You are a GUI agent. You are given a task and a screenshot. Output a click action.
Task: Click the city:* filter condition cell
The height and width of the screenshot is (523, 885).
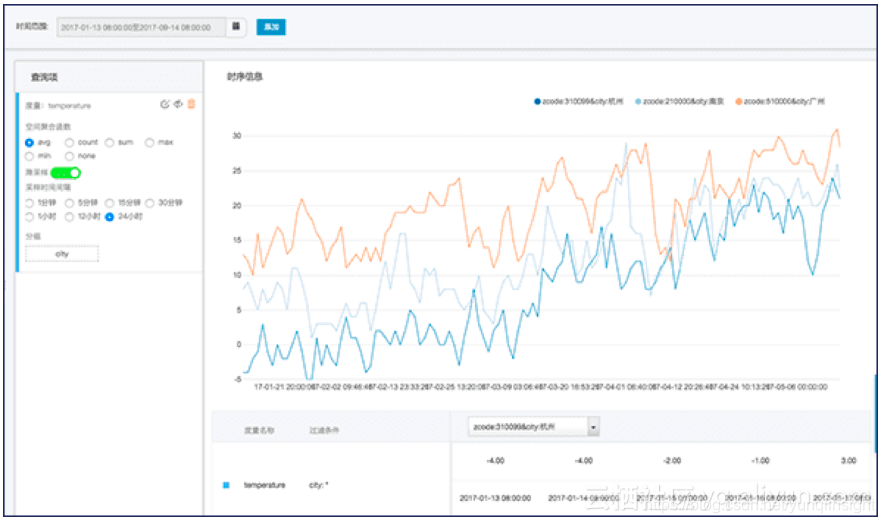point(318,485)
